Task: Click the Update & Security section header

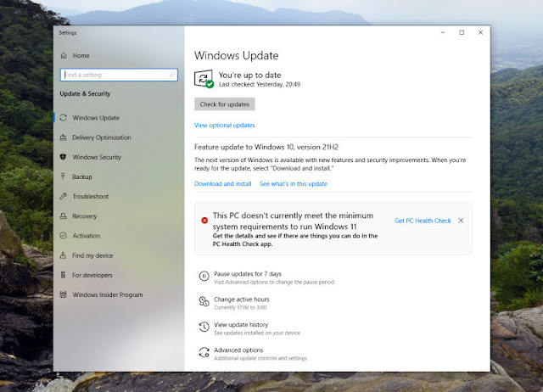Action: [85, 94]
